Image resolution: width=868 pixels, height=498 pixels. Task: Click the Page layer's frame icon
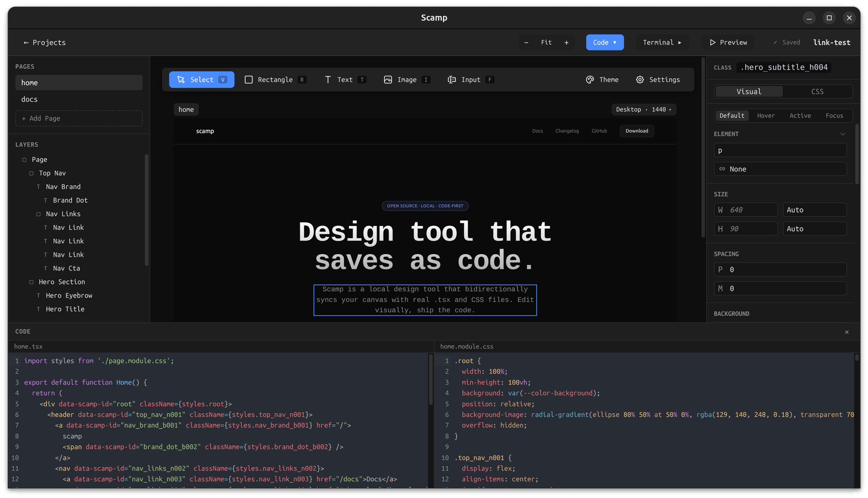click(x=24, y=160)
